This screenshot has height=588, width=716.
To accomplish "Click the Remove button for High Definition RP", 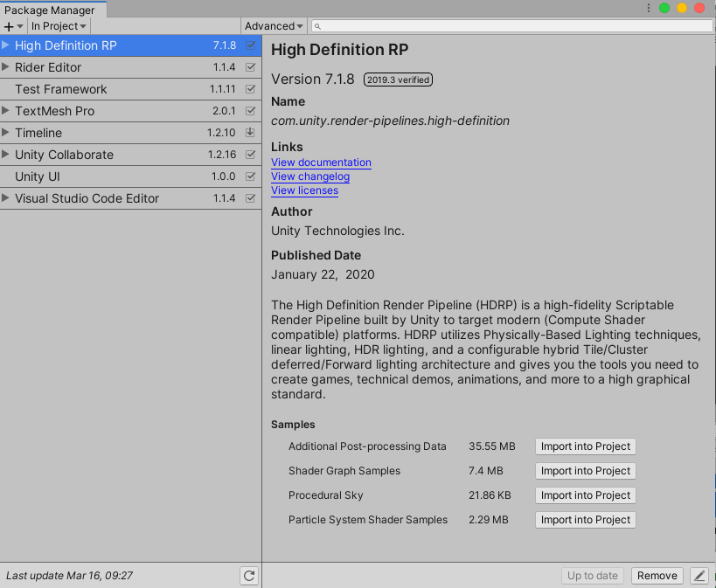I will 657,576.
